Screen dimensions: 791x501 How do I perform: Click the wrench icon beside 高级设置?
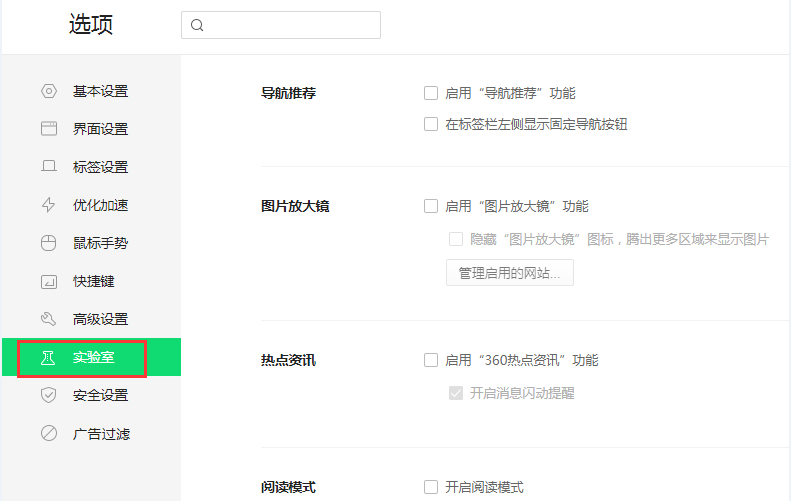point(48,319)
